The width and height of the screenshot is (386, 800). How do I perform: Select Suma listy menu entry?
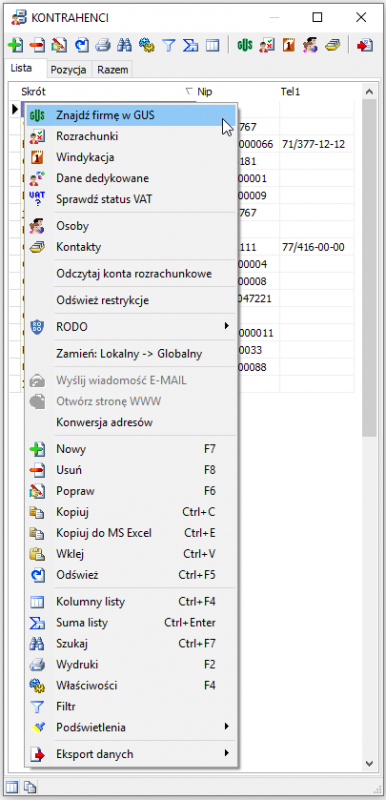(x=131, y=622)
